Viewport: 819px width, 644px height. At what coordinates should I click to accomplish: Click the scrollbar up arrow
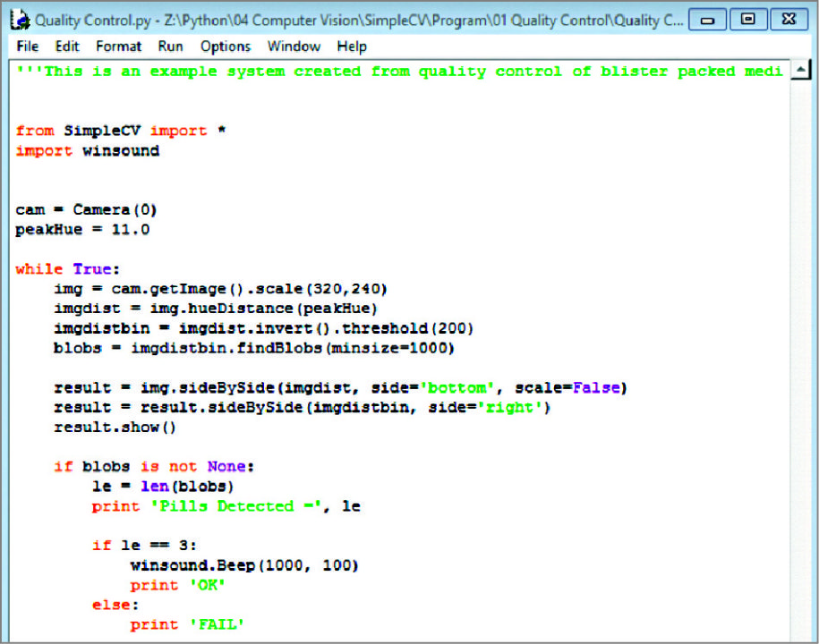pos(800,71)
